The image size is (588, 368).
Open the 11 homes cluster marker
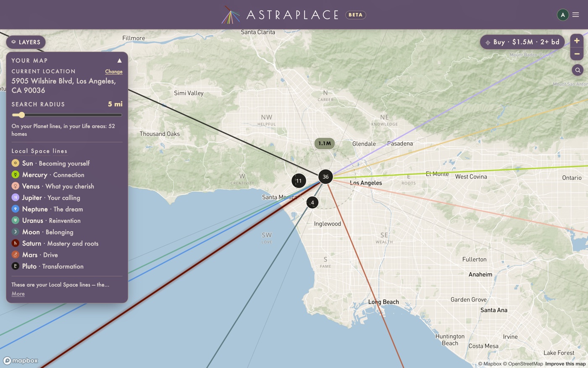pyautogui.click(x=299, y=181)
